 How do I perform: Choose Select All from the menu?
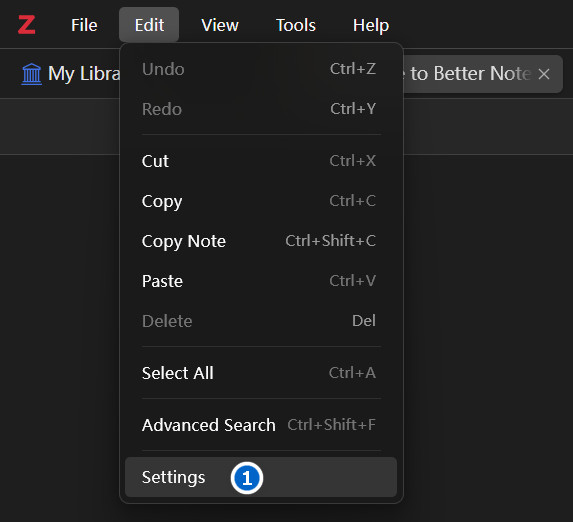point(261,373)
